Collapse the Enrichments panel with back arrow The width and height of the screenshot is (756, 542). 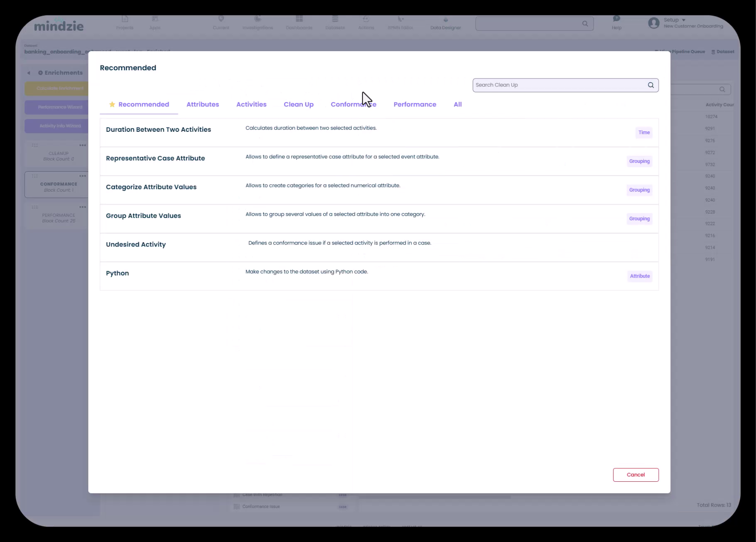pos(29,73)
